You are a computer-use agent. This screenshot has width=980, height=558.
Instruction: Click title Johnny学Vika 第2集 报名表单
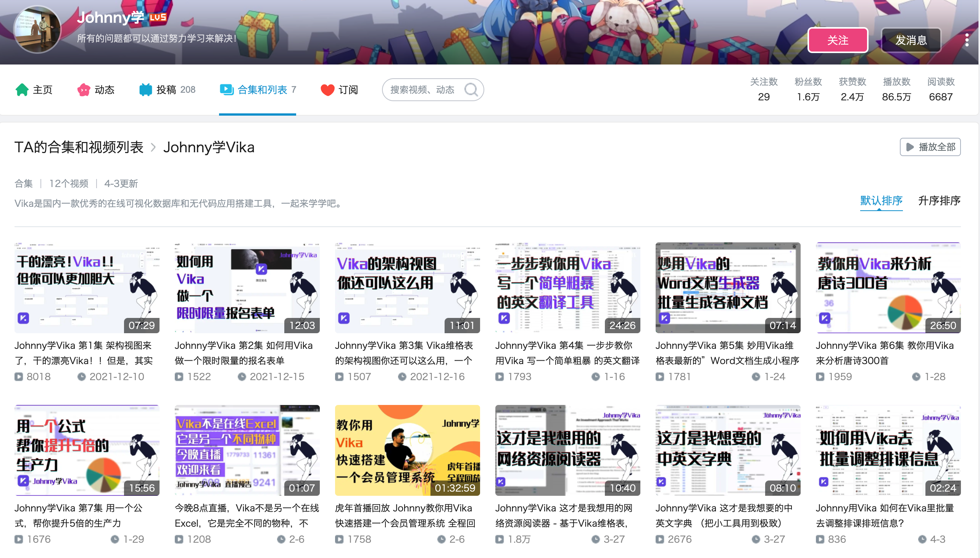point(243,353)
